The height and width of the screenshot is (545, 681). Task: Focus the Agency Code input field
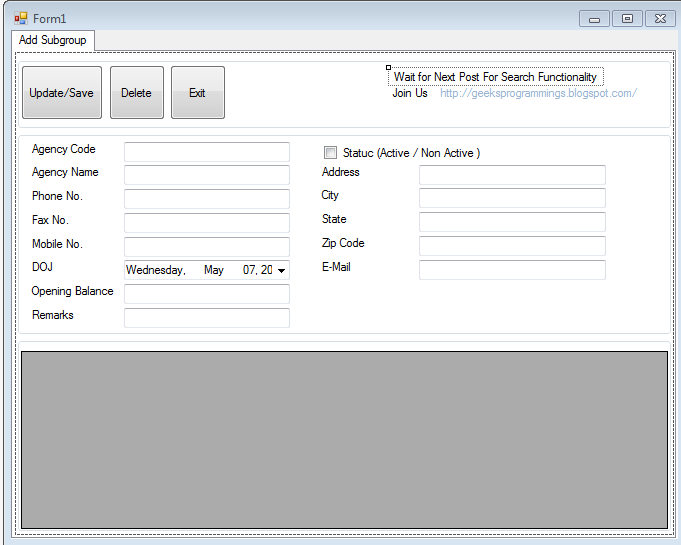click(x=207, y=152)
